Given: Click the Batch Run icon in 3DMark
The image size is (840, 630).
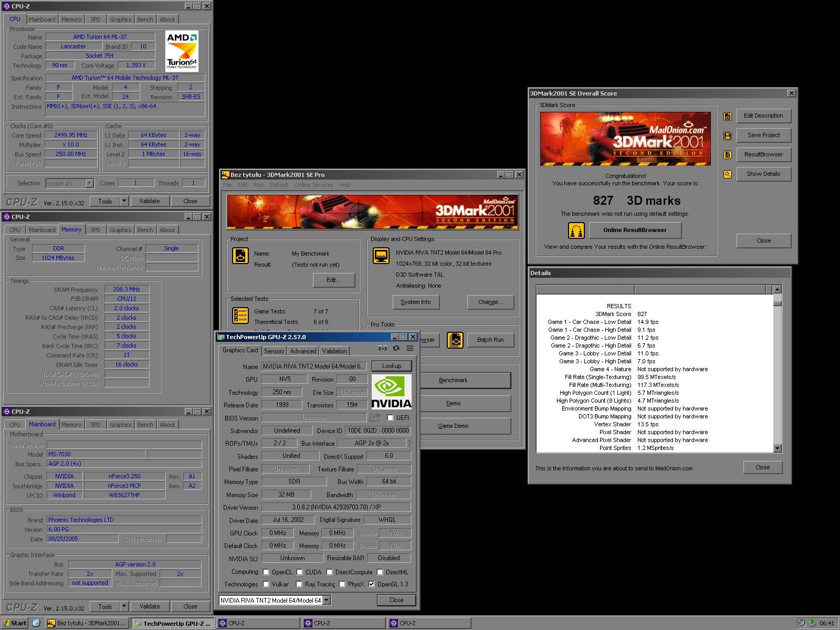Looking at the screenshot, I should pos(455,340).
